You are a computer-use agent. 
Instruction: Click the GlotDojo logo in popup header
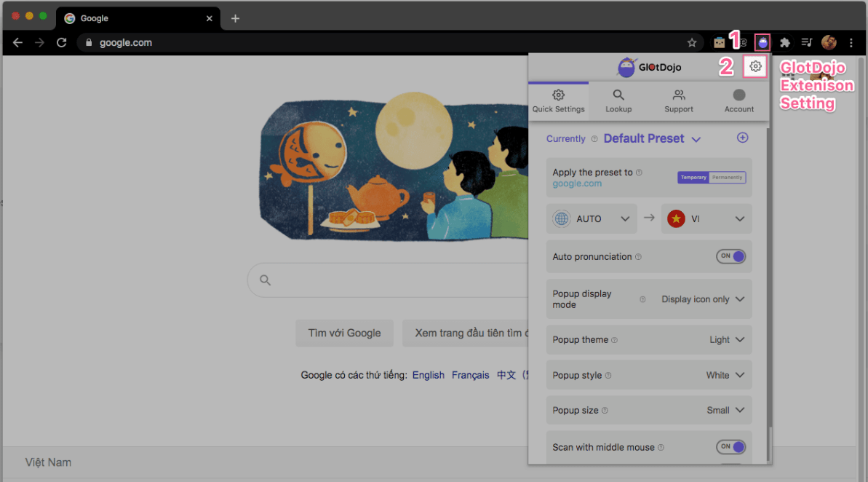coord(649,67)
